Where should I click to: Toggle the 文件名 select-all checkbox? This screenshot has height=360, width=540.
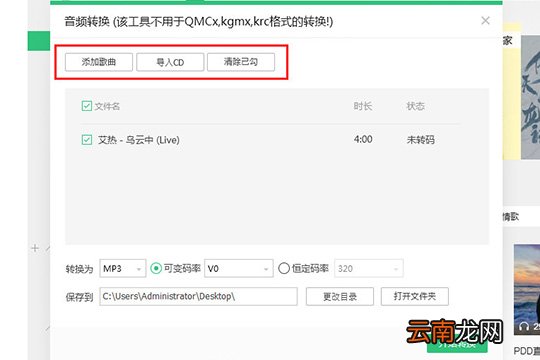click(86, 106)
